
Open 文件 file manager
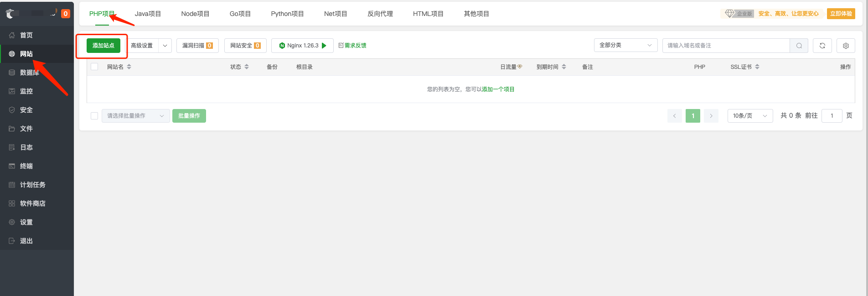(x=36, y=129)
